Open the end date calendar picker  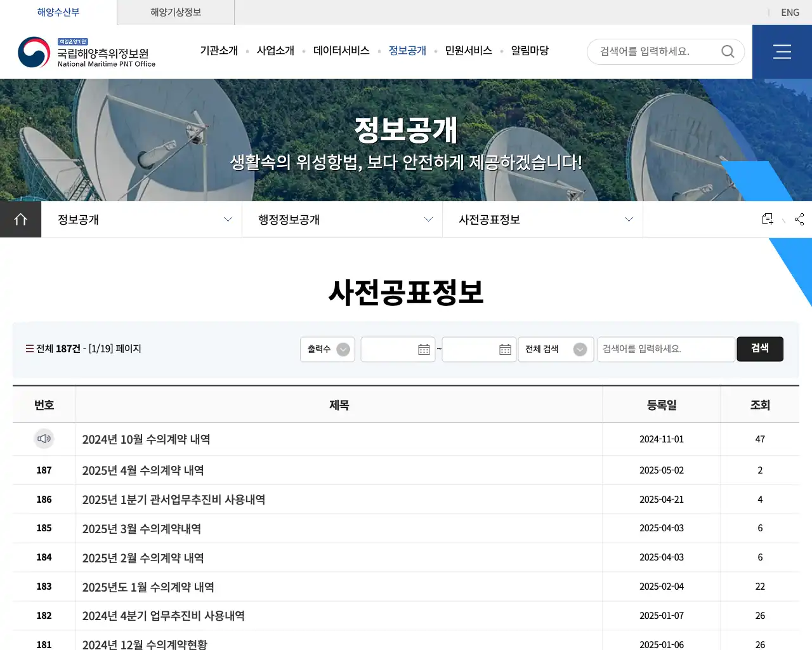pos(505,349)
